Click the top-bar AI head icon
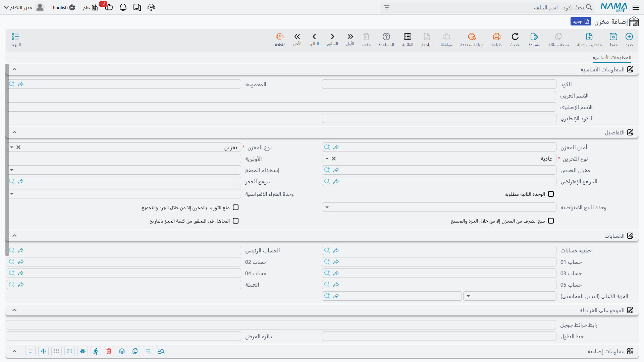644x362 pixels. [x=151, y=7]
